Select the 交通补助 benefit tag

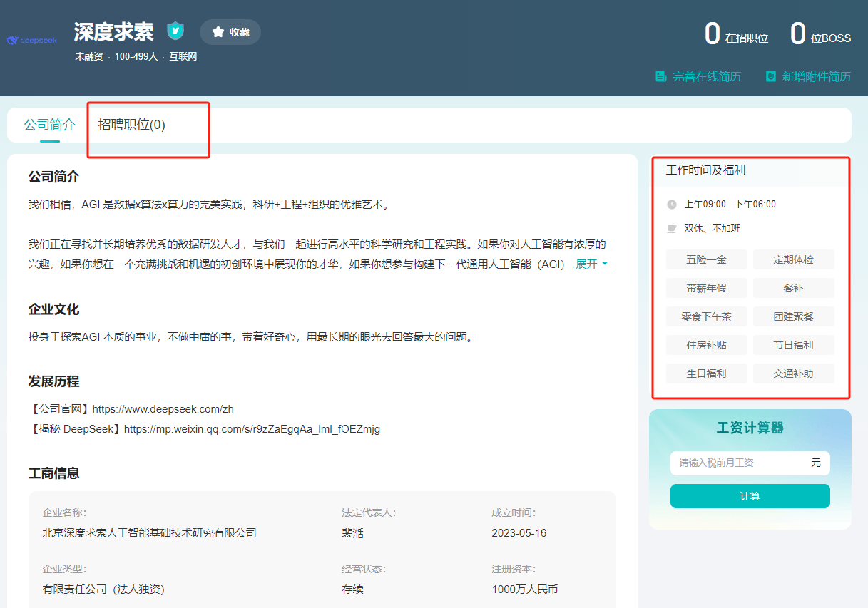click(x=794, y=373)
